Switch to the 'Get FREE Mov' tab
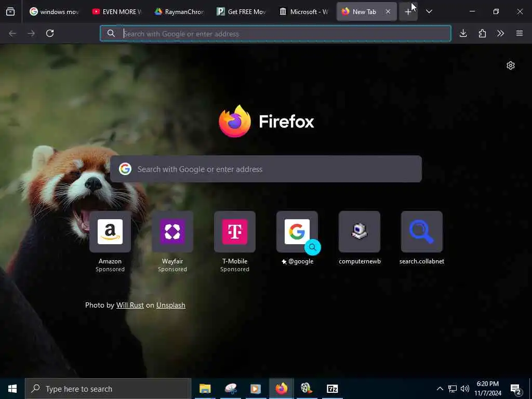Viewport: 532px width, 399px height. tap(242, 11)
